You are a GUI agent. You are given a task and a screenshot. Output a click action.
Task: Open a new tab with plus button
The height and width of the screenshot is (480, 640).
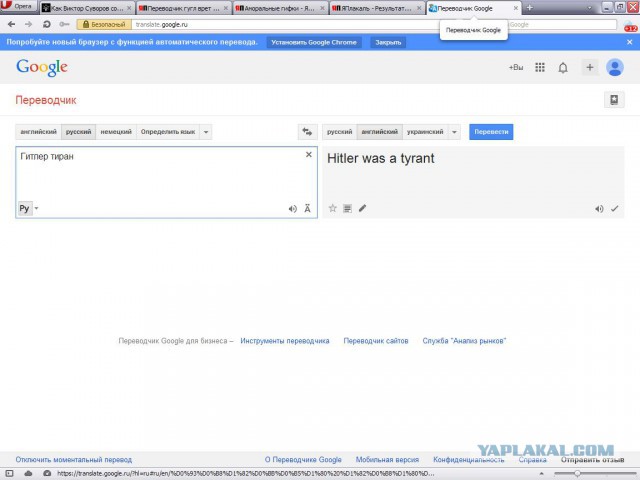(x=530, y=8)
